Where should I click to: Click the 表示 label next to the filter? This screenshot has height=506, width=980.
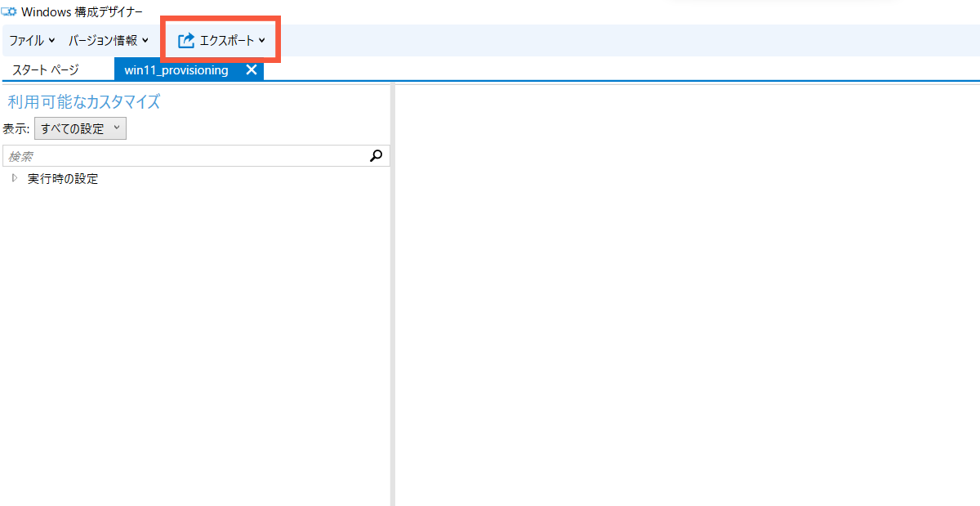point(16,128)
